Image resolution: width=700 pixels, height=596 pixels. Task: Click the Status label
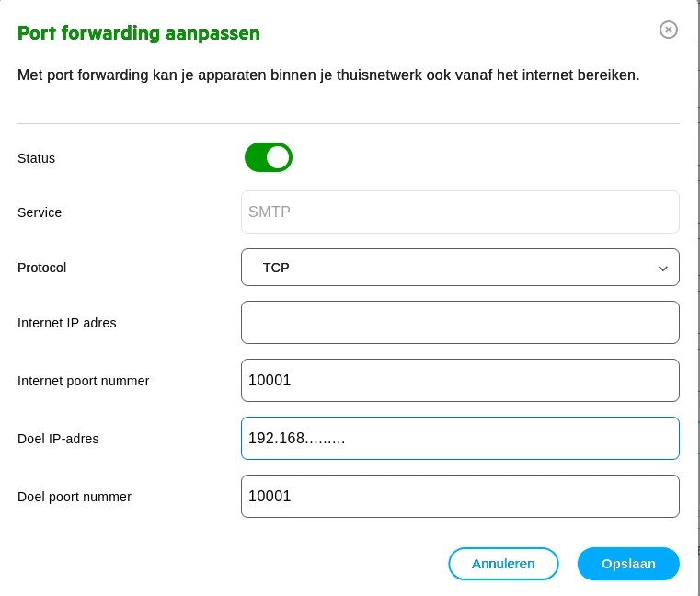(37, 158)
